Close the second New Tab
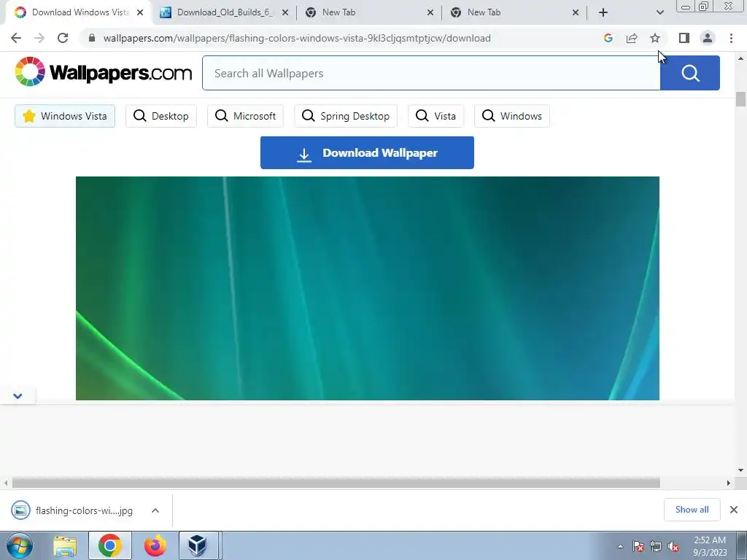Screen dimensions: 747x560 [x=576, y=12]
